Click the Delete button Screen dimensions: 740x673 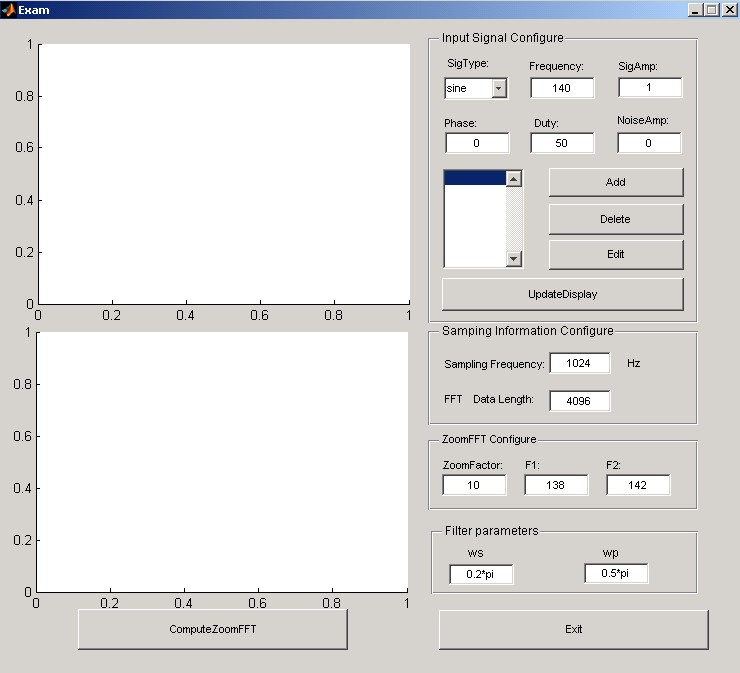point(616,219)
